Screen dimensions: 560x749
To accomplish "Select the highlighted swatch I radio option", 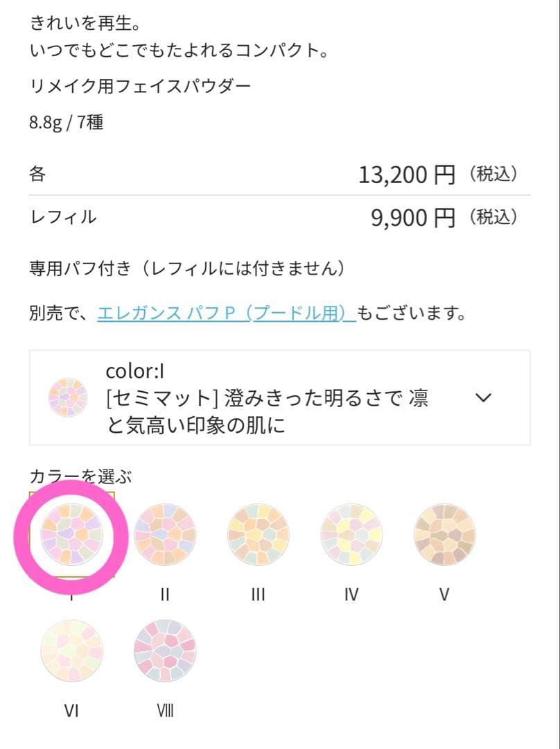I will 72,535.
